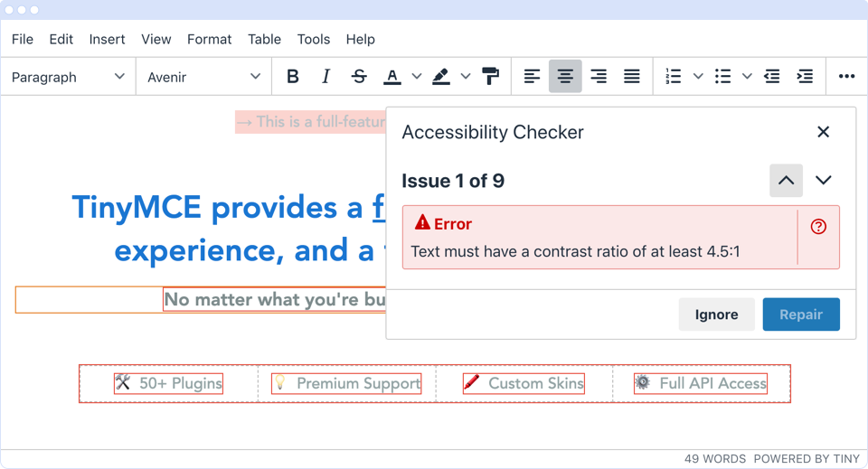Screen dimensions: 868x469
Task: Justify the text
Action: (x=632, y=76)
